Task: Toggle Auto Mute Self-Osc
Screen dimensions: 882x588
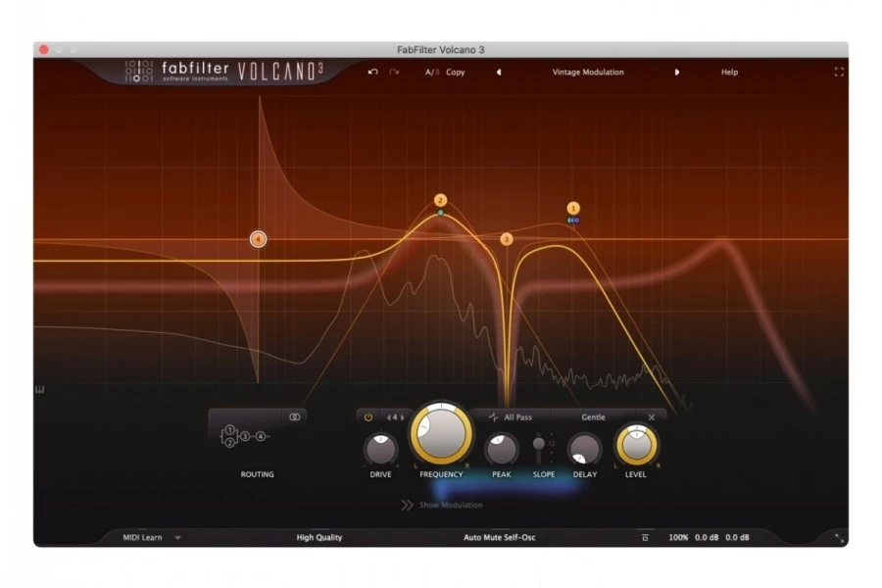Action: coord(500,537)
